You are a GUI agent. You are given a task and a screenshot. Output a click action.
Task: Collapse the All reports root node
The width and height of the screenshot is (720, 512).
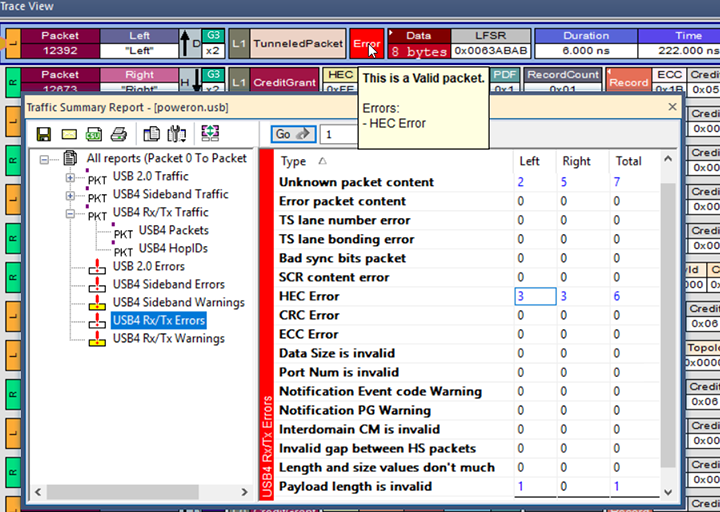pos(45,159)
